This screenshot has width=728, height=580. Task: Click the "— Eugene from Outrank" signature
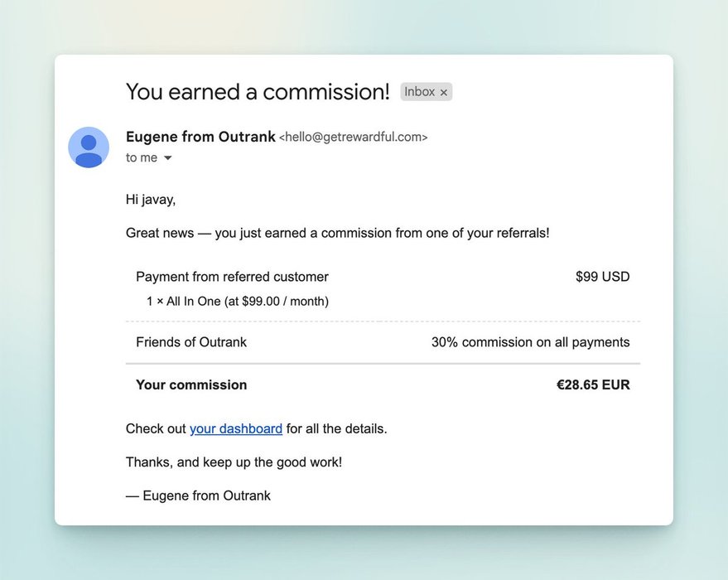(198, 495)
